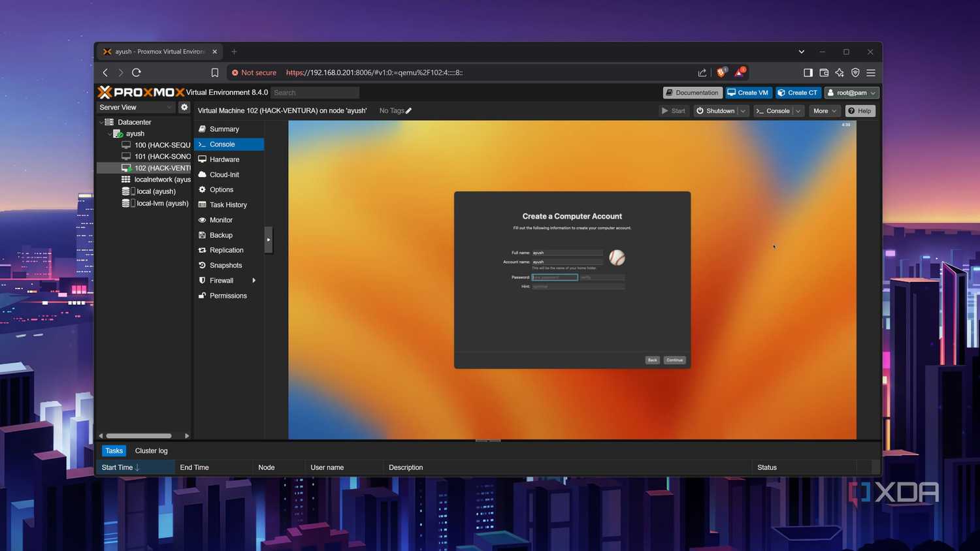Open the Console button dropdown arrow
The width and height of the screenshot is (980, 551).
pos(798,111)
